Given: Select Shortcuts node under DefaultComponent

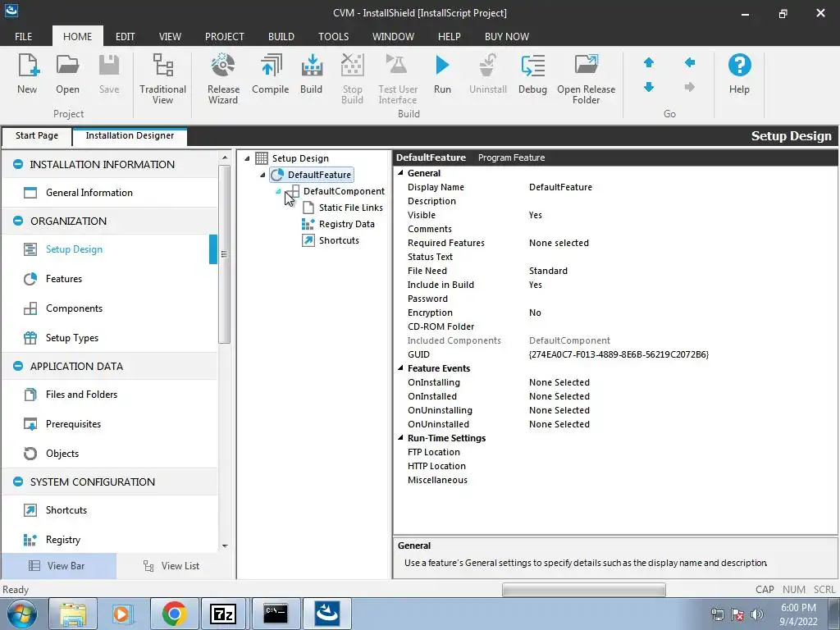Looking at the screenshot, I should 339,240.
